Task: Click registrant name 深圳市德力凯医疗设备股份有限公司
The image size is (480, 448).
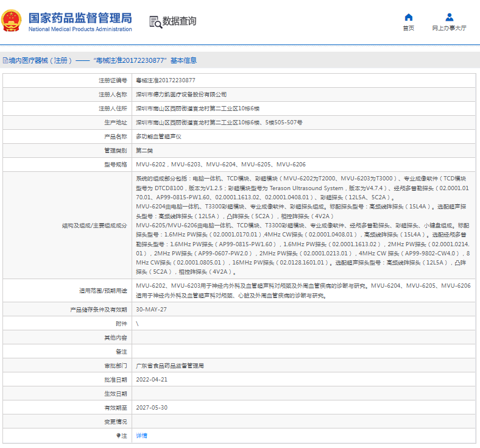Action: [x=181, y=94]
